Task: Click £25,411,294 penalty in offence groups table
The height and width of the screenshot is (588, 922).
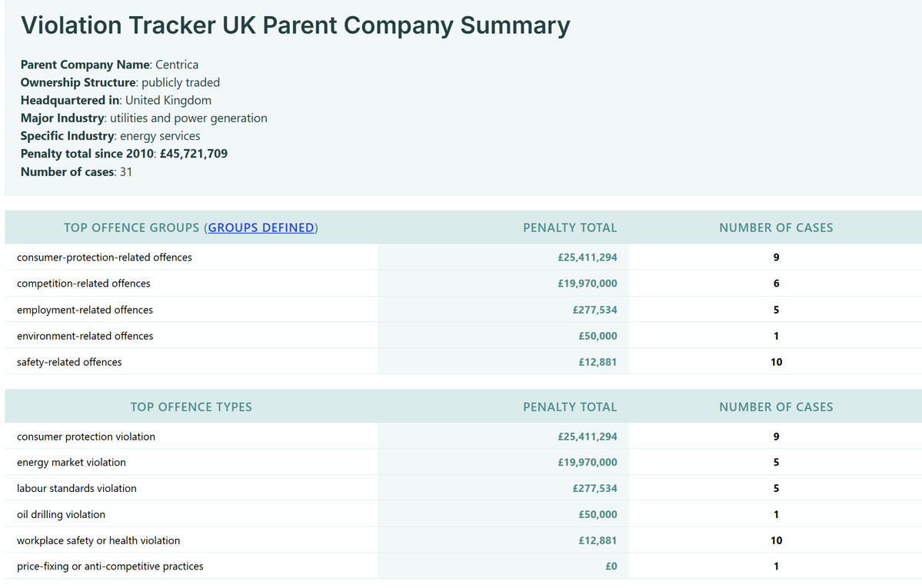Action: [587, 257]
